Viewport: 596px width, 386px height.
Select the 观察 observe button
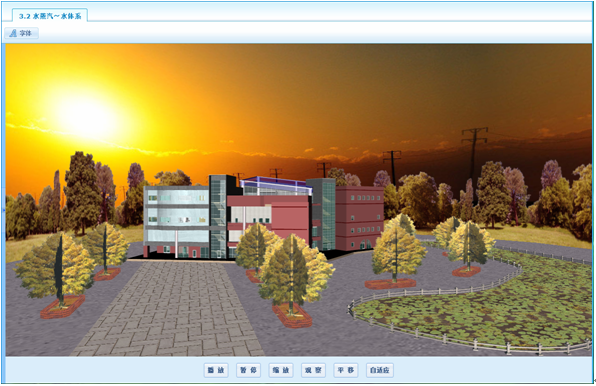point(313,370)
